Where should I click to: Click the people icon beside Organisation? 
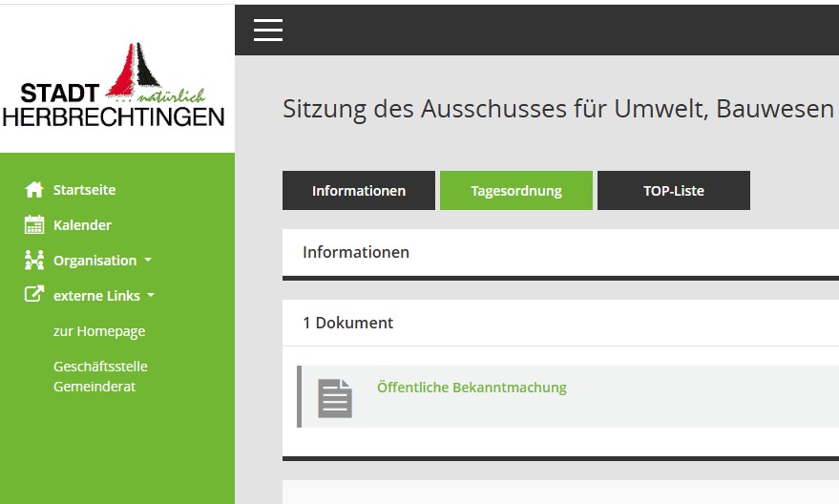(x=34, y=261)
